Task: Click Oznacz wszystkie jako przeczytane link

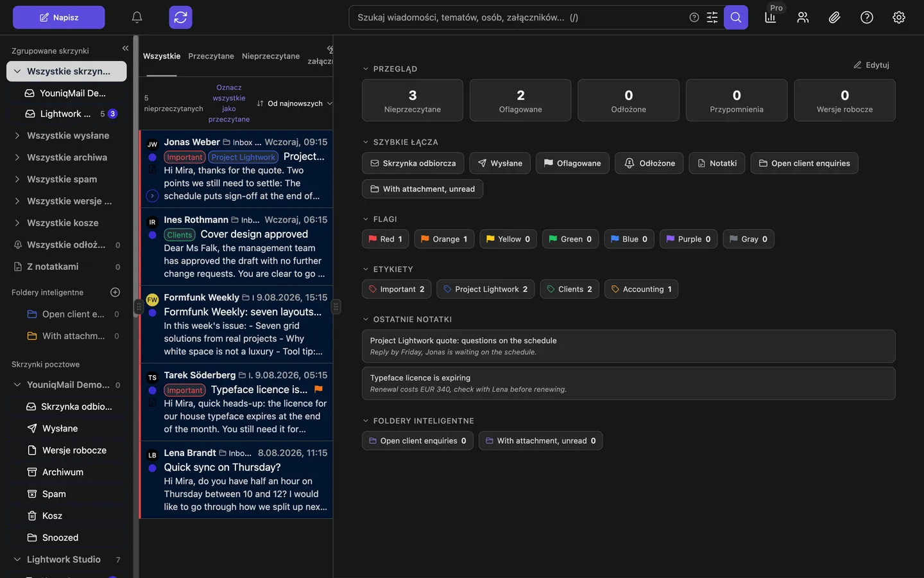Action: pyautogui.click(x=229, y=103)
